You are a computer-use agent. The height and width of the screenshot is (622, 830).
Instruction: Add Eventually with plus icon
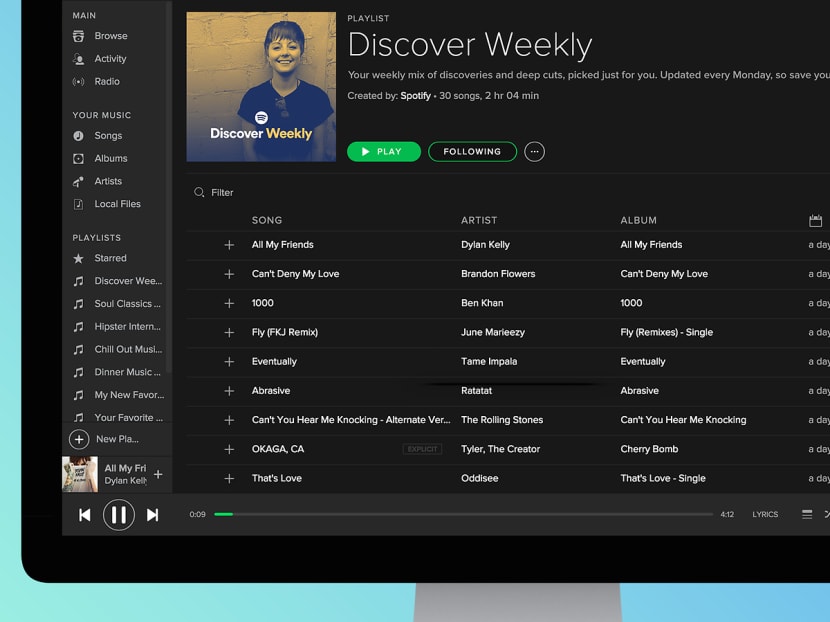tap(229, 362)
